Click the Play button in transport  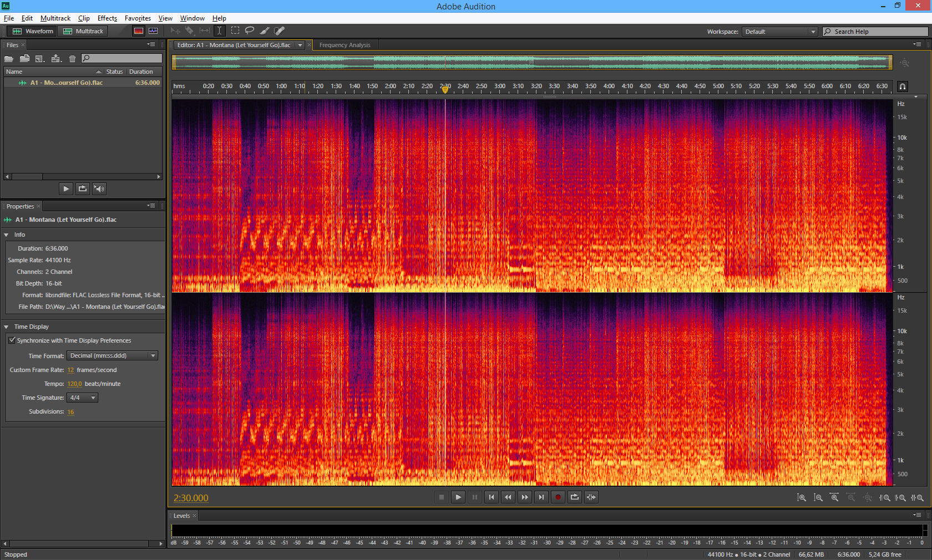coord(458,497)
